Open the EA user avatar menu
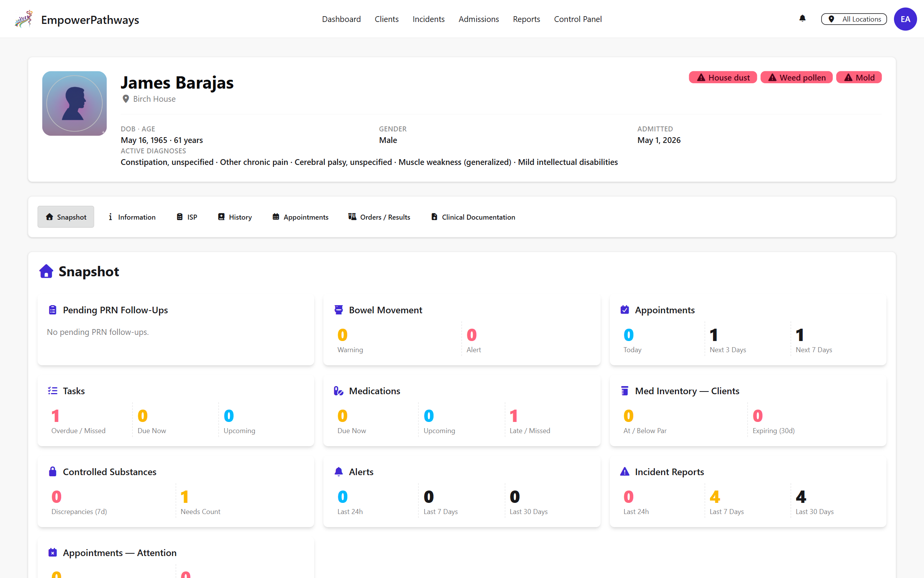This screenshot has height=578, width=924. coord(905,19)
